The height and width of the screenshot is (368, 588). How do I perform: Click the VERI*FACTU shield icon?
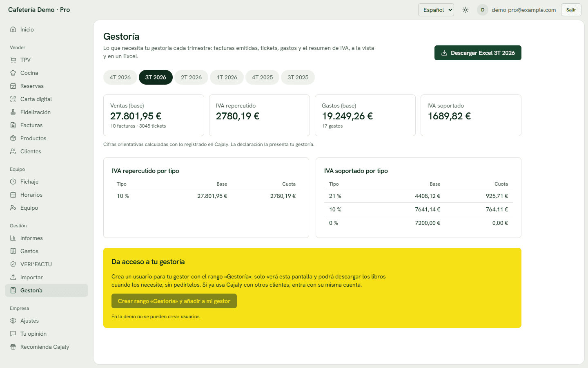coord(13,264)
